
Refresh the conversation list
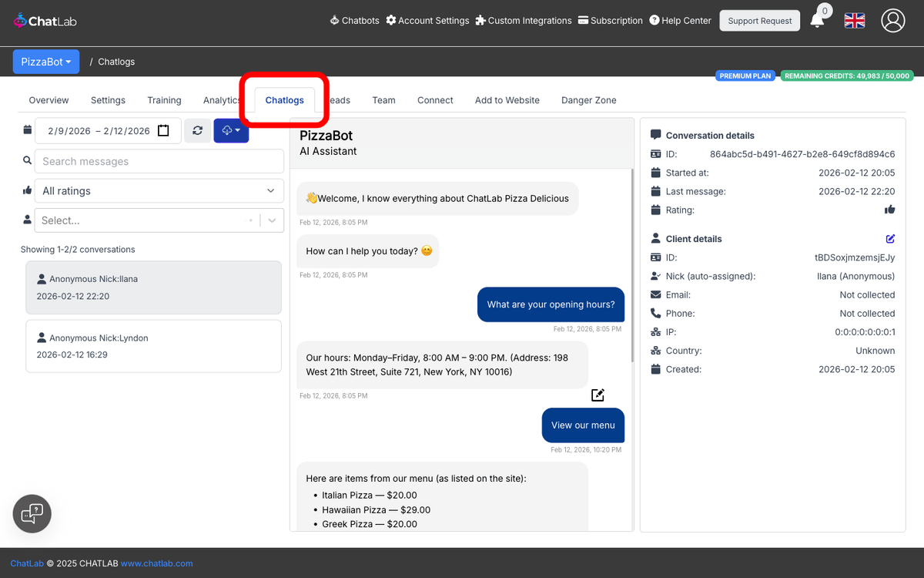click(x=198, y=130)
